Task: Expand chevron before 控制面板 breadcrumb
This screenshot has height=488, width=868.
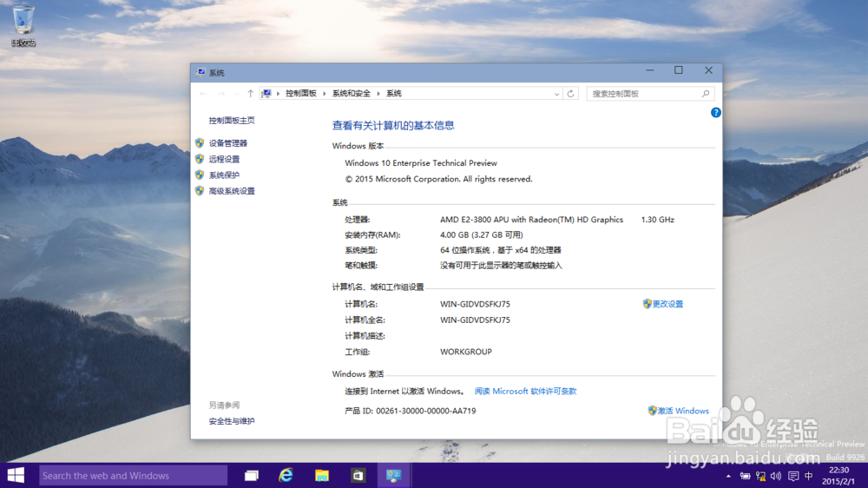Action: 278,94
